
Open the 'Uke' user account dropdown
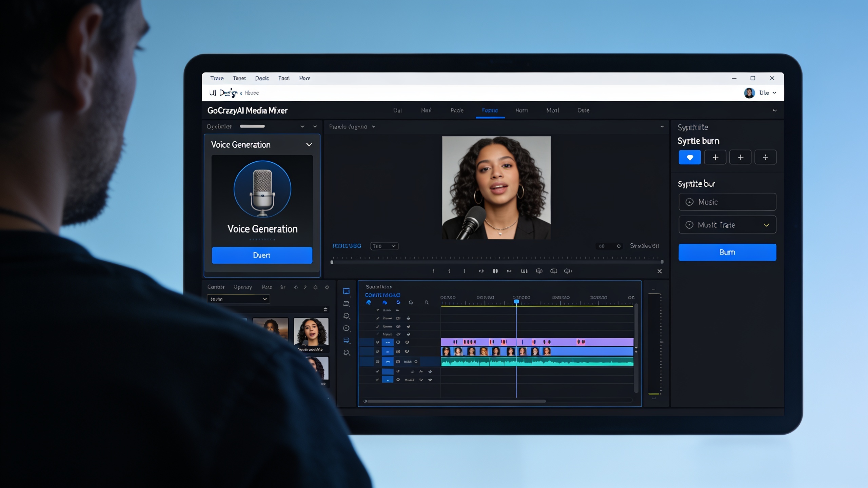(x=768, y=93)
